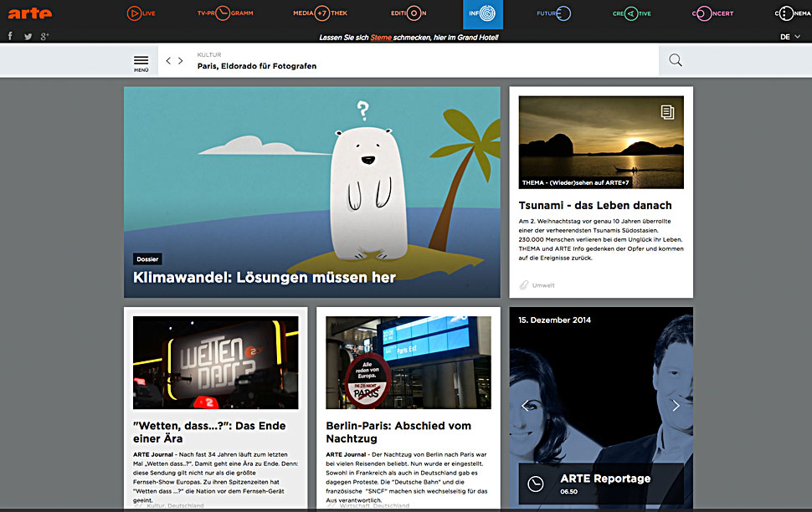The height and width of the screenshot is (512, 812).
Task: Click the document icon on Tsunami image
Action: pyautogui.click(x=667, y=112)
